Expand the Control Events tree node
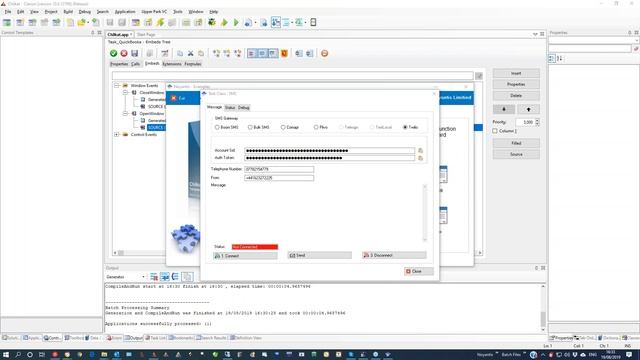Image resolution: width=640 pixels, height=360 pixels. [x=117, y=134]
